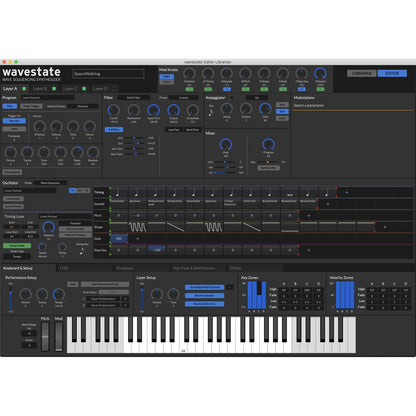Adjust the Program Octave knob
The width and height of the screenshot is (416, 416).
point(10,153)
